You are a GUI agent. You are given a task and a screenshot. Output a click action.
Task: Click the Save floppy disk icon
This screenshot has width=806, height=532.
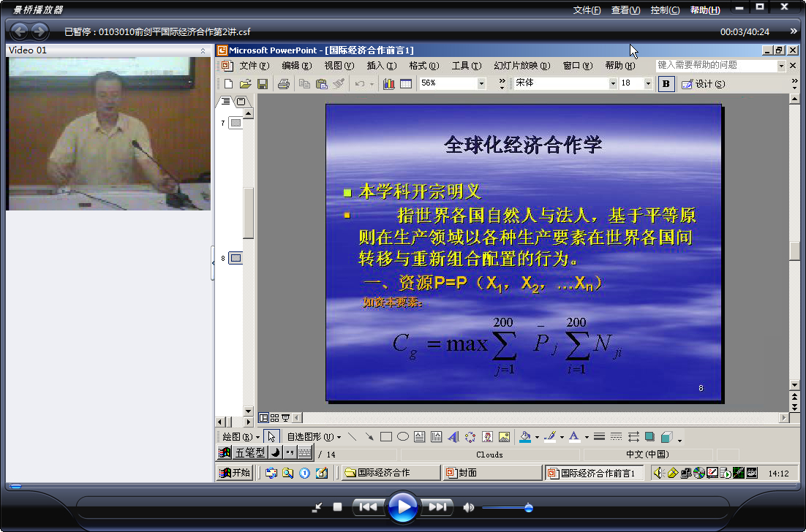point(262,84)
